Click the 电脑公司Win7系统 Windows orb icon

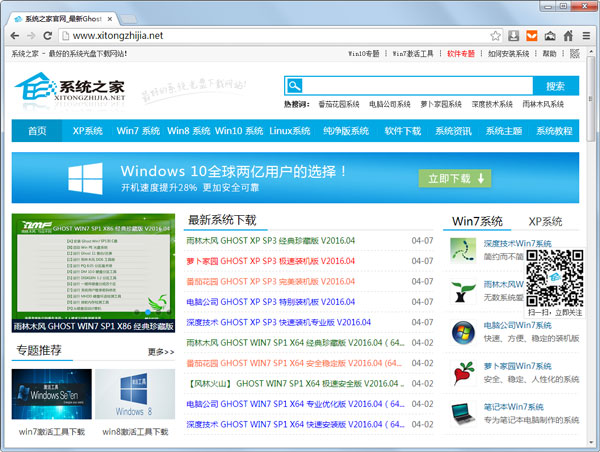[x=463, y=332]
